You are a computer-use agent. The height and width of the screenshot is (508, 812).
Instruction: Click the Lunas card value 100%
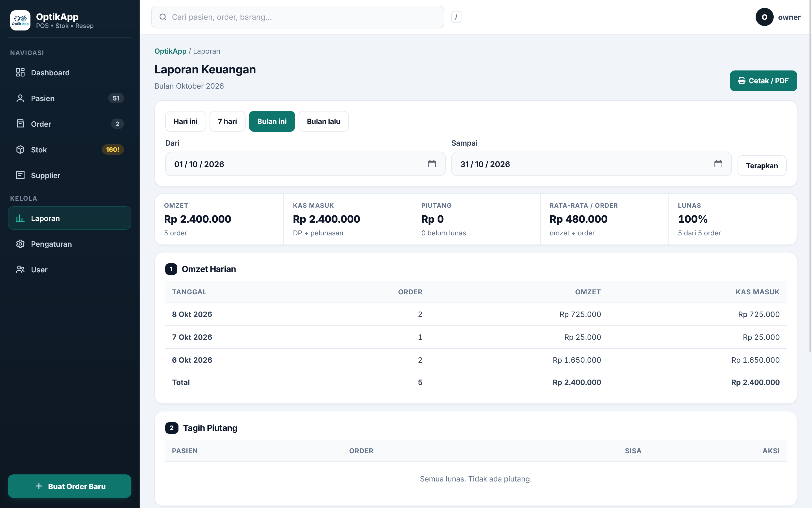692,219
